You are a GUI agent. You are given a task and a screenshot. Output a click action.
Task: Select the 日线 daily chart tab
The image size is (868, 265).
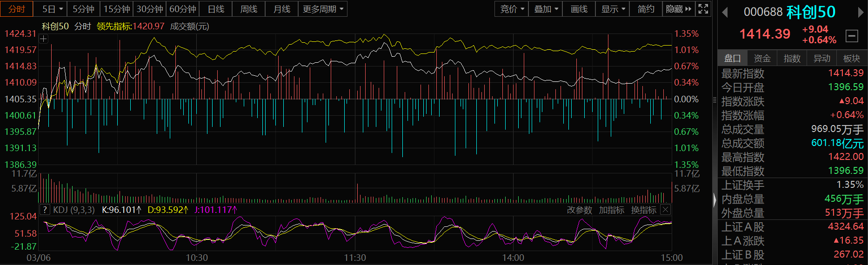(216, 9)
